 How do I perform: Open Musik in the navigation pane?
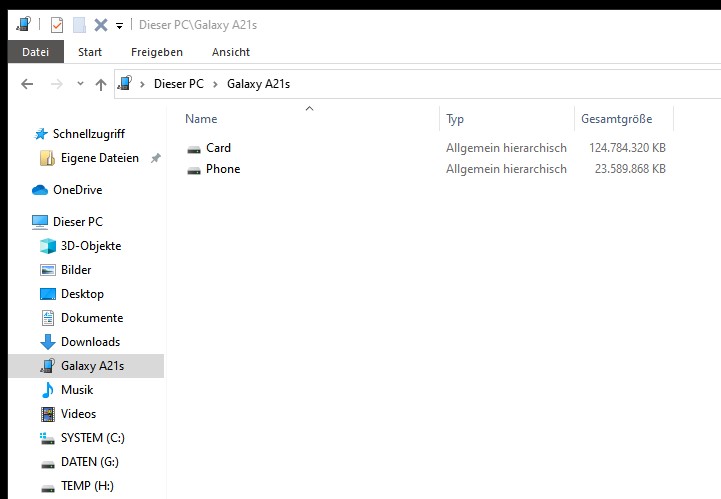pyautogui.click(x=77, y=390)
